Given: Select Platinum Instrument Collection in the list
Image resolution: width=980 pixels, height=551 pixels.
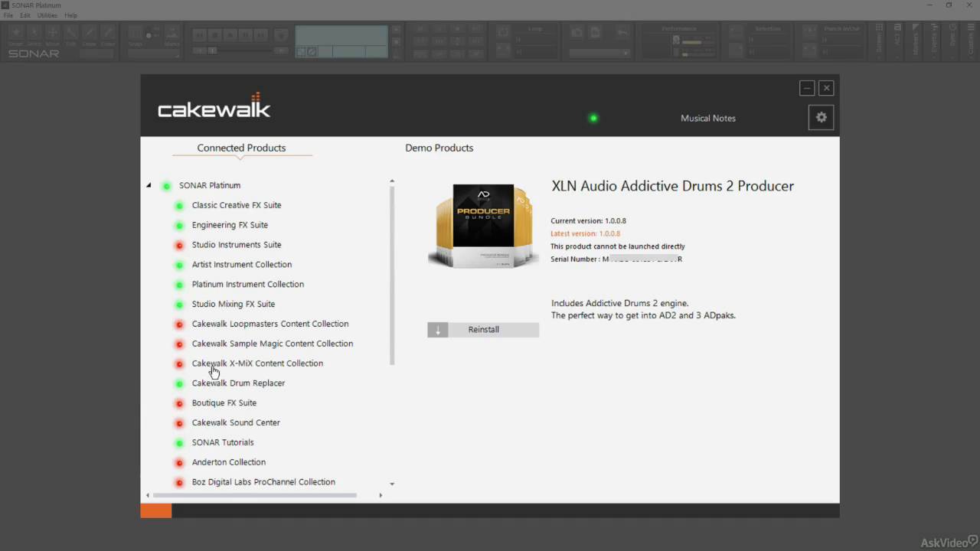Looking at the screenshot, I should coord(248,284).
